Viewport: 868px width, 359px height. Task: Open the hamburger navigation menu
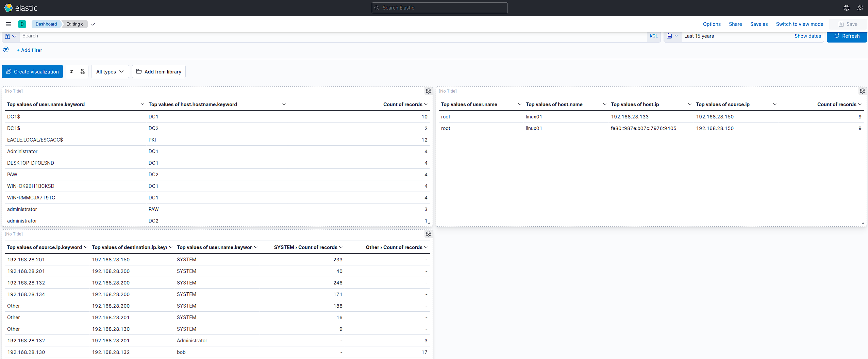click(x=9, y=24)
